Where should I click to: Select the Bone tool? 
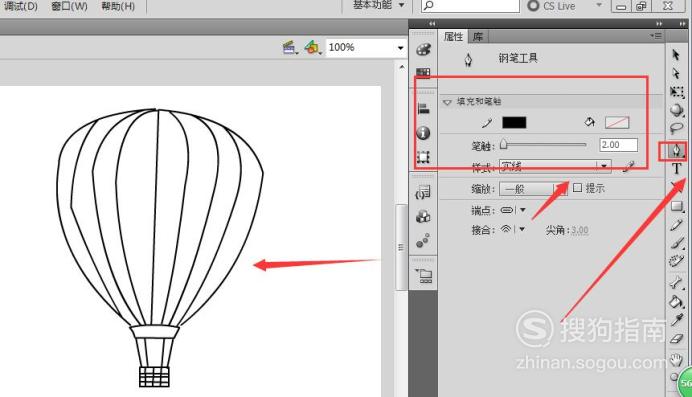(677, 282)
